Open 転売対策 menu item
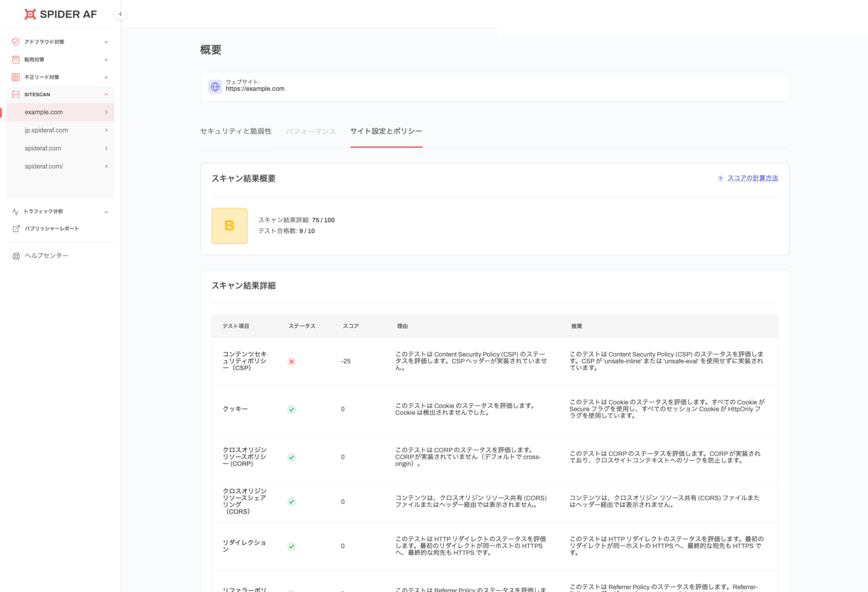The height and width of the screenshot is (592, 868). click(x=34, y=59)
